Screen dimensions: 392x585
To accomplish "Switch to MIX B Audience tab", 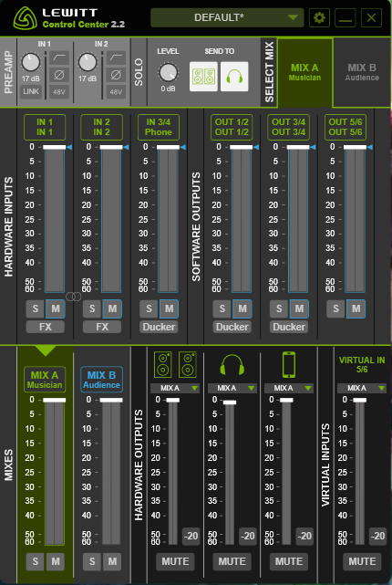I will pyautogui.click(x=362, y=72).
